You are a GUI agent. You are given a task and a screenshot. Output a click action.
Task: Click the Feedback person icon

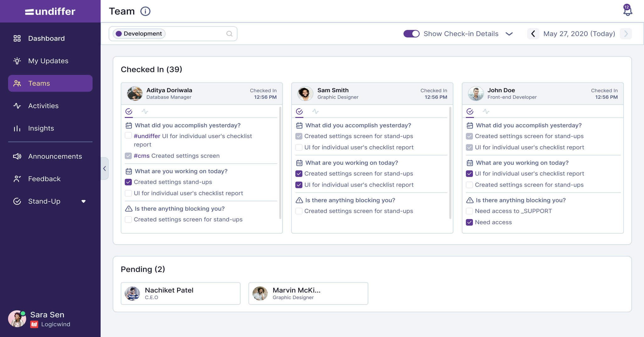click(x=17, y=179)
